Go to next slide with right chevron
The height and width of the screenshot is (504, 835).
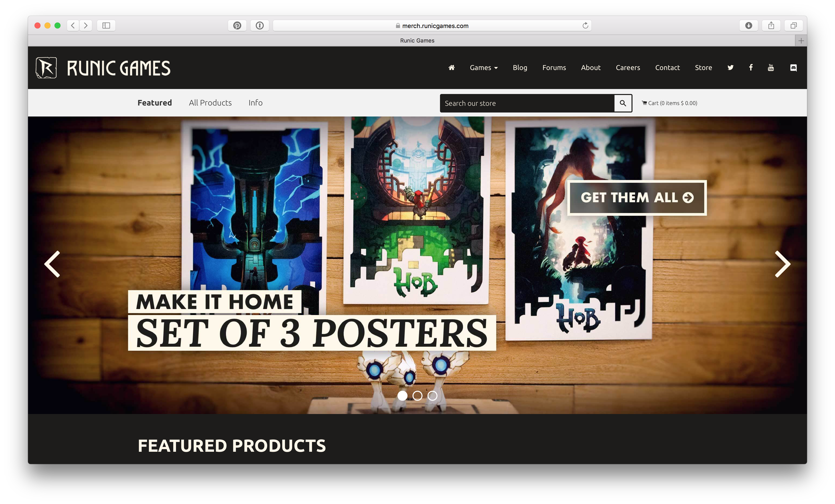point(782,264)
